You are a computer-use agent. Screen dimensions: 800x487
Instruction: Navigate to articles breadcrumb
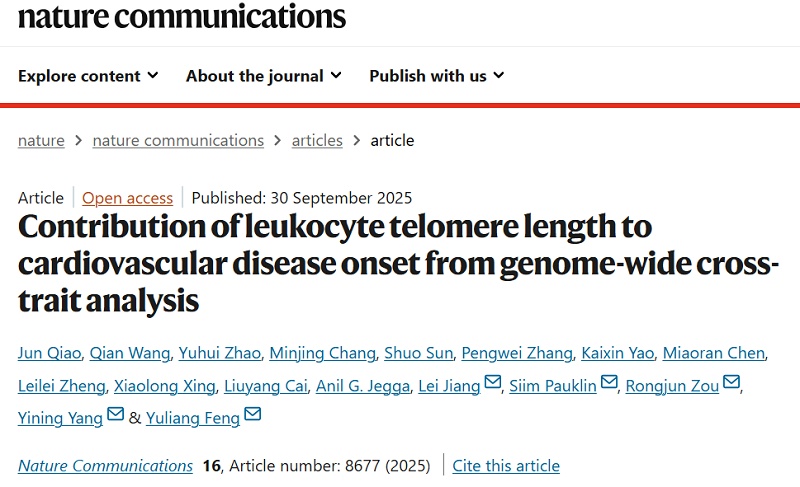[317, 140]
